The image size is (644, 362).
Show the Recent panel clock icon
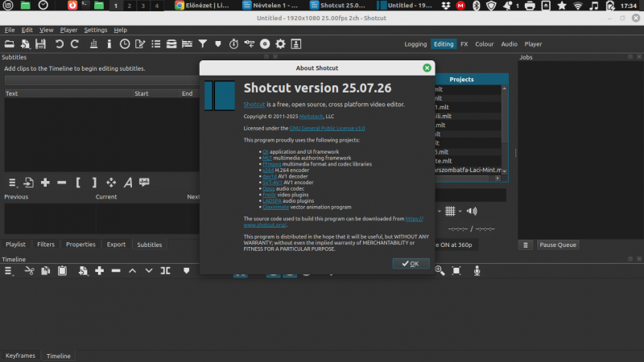125,44
